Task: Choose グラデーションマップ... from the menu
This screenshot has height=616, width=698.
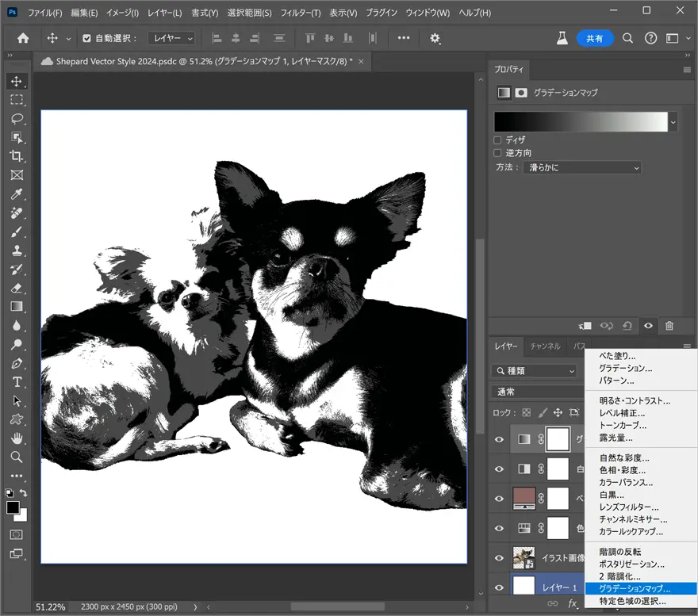Action: click(635, 589)
